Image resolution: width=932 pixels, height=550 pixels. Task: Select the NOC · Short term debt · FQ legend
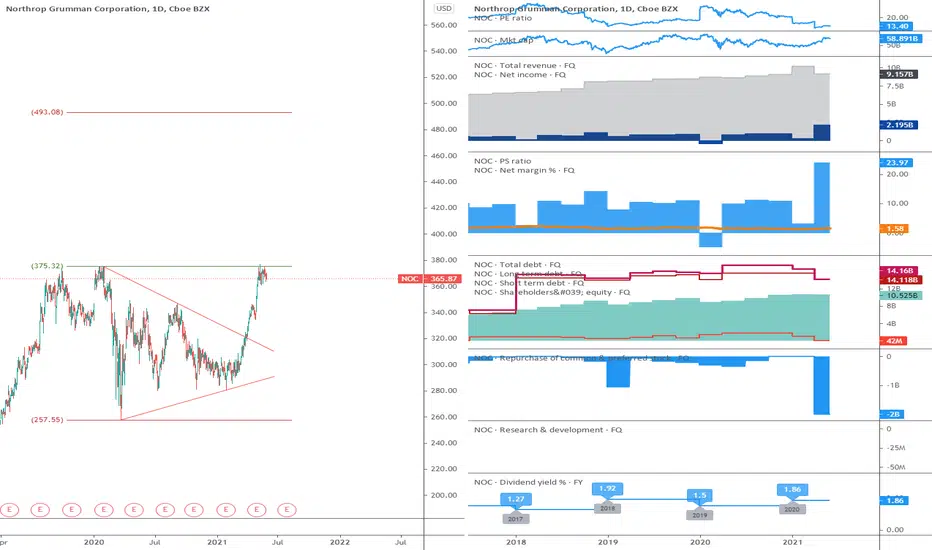(x=529, y=283)
